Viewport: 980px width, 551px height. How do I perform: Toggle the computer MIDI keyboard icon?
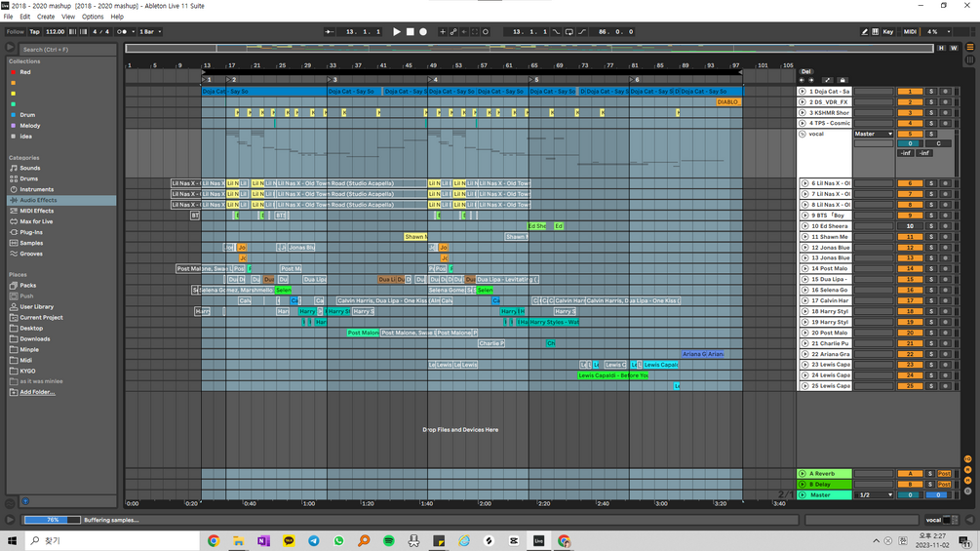coord(875,32)
